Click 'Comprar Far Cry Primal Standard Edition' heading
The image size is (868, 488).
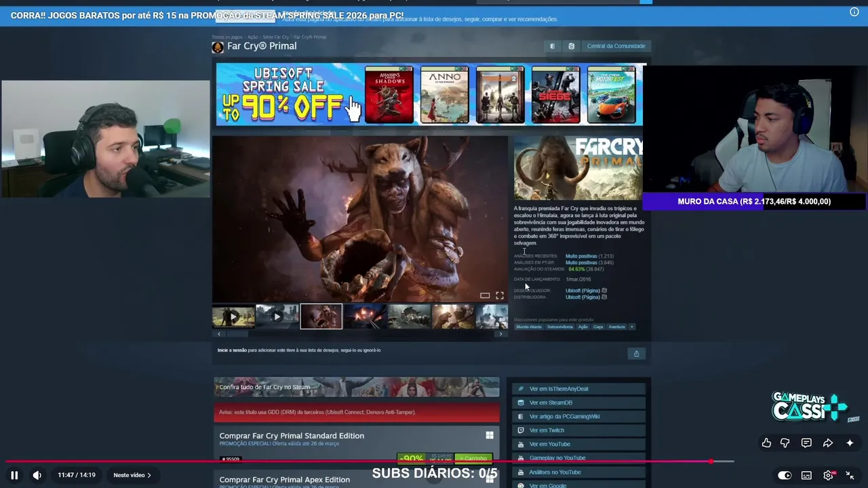(x=292, y=436)
